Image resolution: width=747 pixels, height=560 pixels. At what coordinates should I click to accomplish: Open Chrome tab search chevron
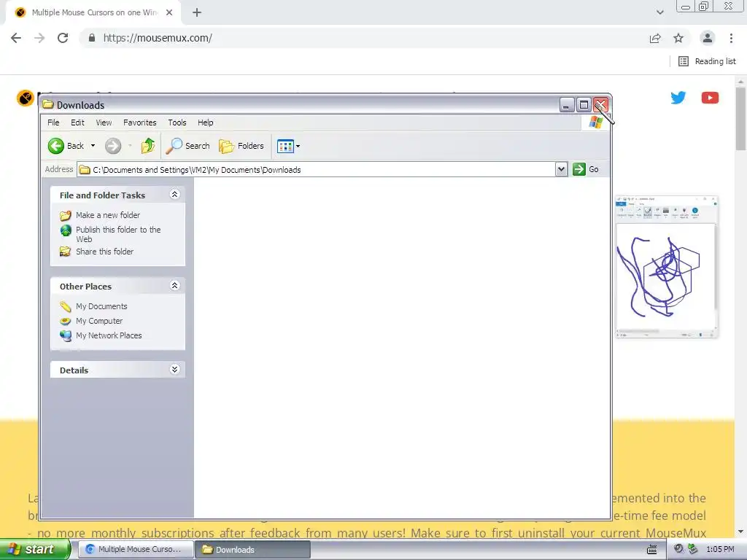pyautogui.click(x=659, y=12)
